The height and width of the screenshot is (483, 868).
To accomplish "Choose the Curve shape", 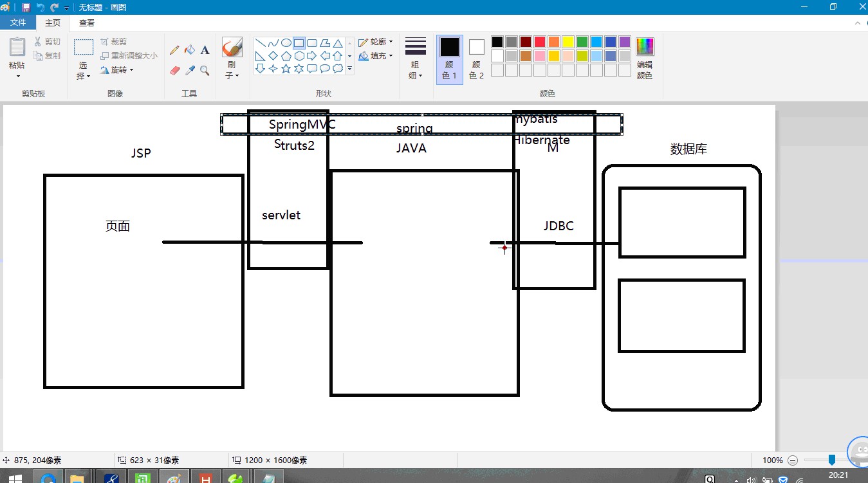I will pyautogui.click(x=273, y=44).
